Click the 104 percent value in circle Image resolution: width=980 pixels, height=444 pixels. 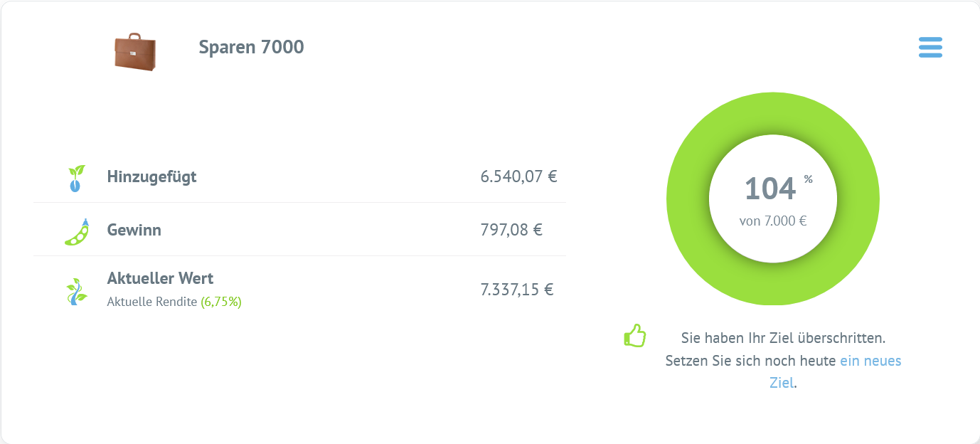pyautogui.click(x=770, y=189)
